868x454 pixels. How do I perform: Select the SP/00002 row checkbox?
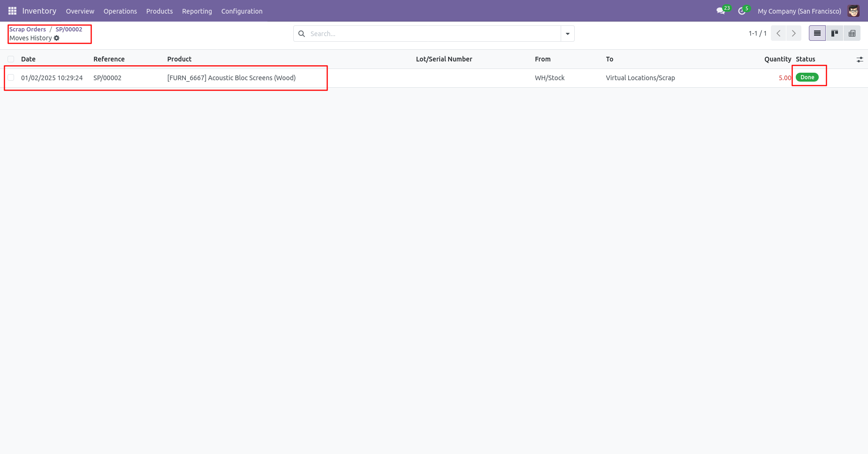(11, 77)
